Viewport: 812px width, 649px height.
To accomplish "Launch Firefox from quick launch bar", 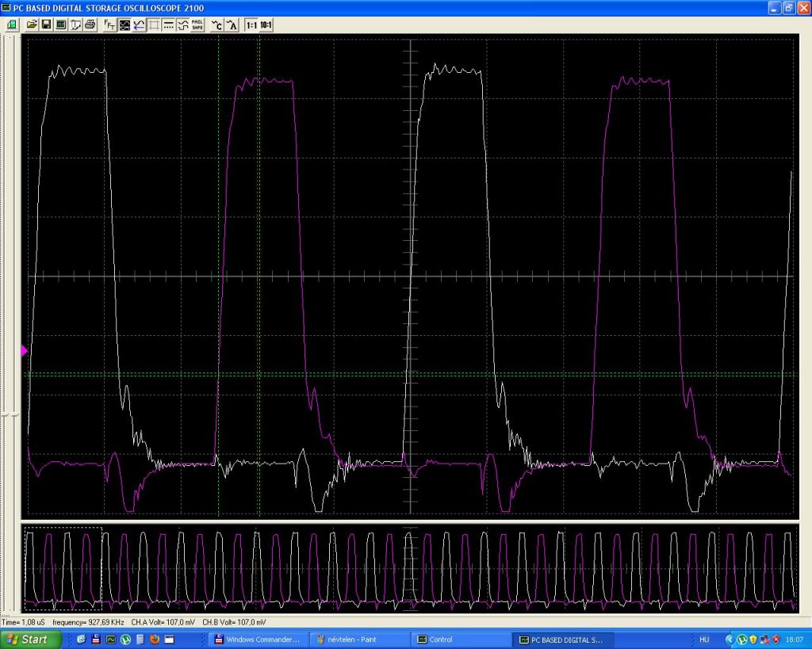I will 155,639.
